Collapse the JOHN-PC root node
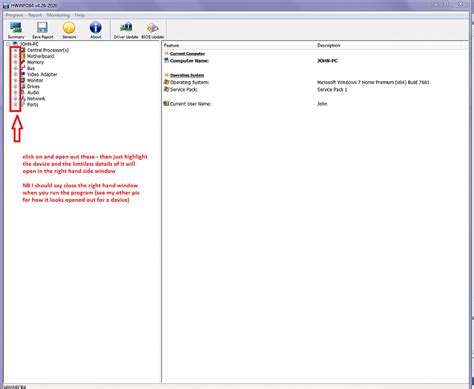This screenshot has width=474, height=389. [8, 44]
